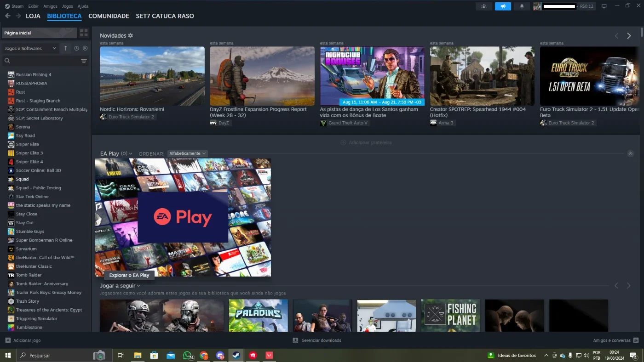644x362 pixels.
Task: Open Nordic Horizons: Rovaniemi news thumbnail
Action: 152,76
